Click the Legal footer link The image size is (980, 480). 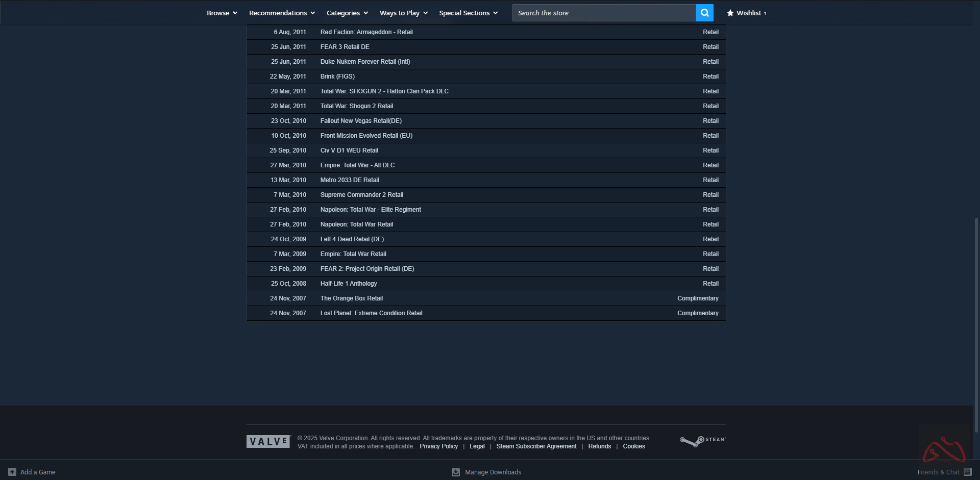click(477, 446)
